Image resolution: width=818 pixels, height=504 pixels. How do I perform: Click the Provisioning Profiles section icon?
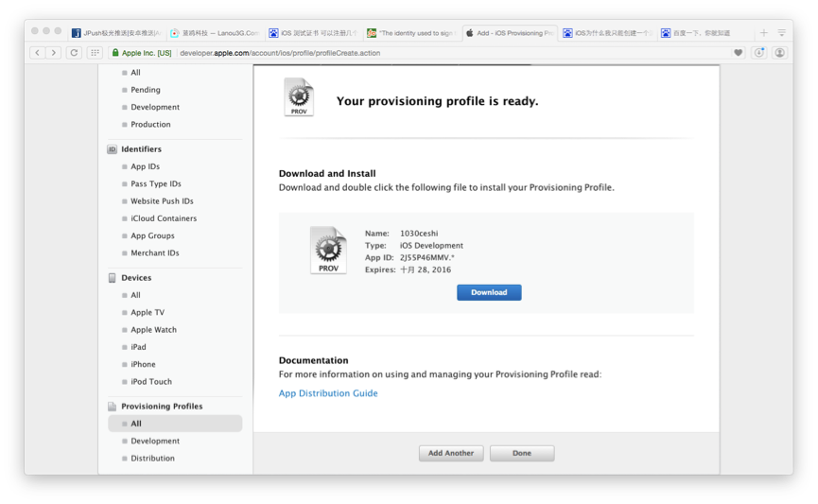point(113,407)
